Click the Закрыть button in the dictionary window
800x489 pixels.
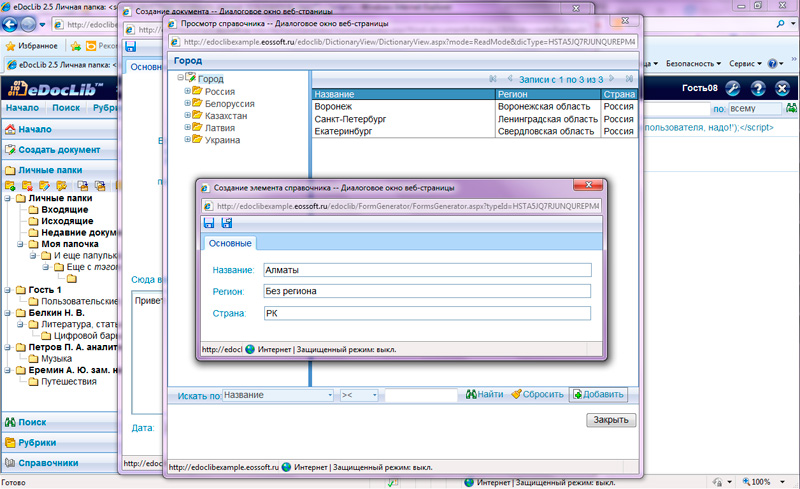(611, 420)
